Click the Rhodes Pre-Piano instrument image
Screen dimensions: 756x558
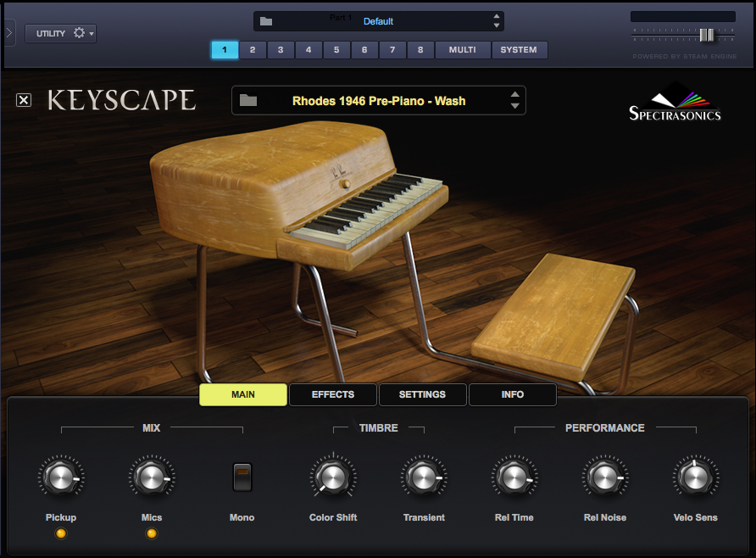click(299, 251)
